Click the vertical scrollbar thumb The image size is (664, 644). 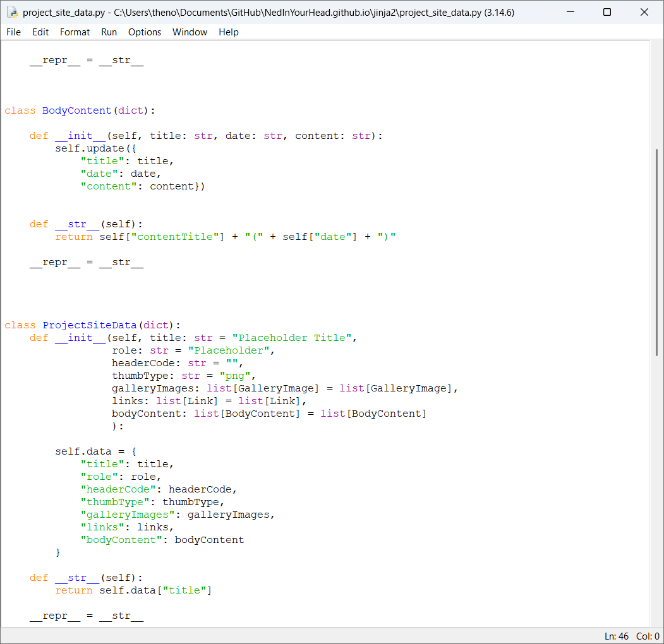657,253
